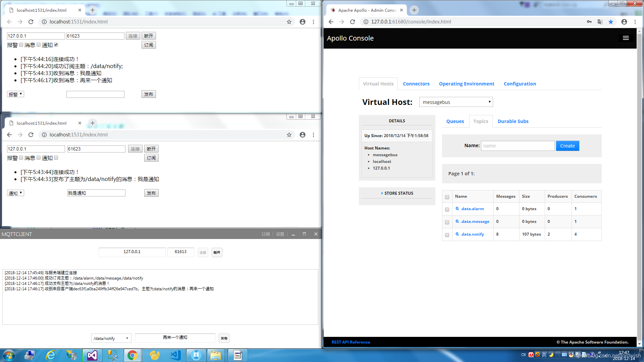
Task: Open Visual Studio from the taskbar
Action: (92, 355)
